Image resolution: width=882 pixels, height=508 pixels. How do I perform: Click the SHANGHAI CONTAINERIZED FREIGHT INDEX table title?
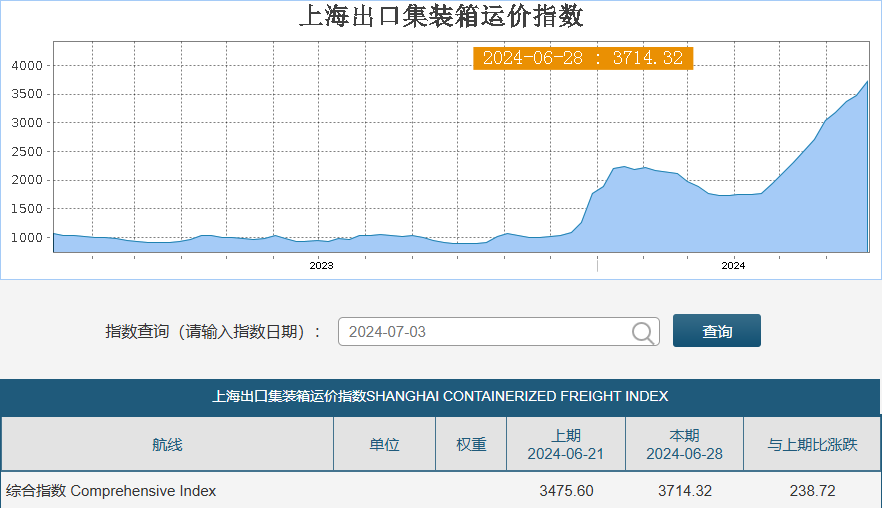[440, 396]
